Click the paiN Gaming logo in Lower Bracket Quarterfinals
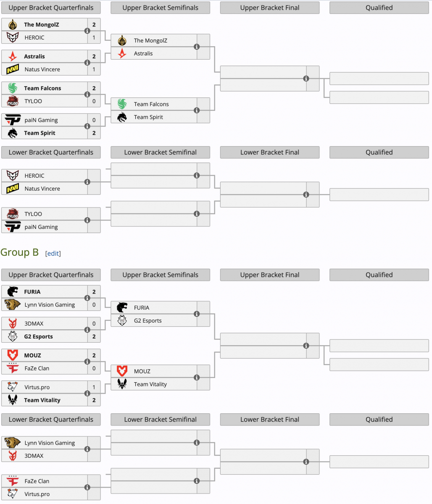Image resolution: width=432 pixels, height=504 pixels. point(13,227)
